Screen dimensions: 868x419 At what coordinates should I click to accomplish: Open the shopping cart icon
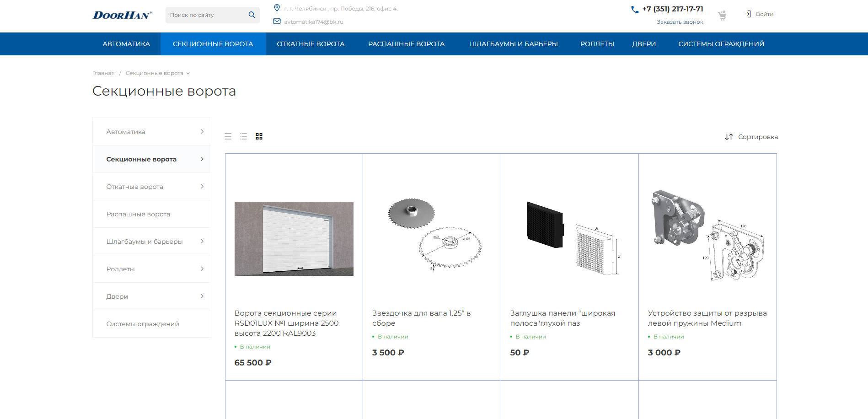[x=722, y=16]
